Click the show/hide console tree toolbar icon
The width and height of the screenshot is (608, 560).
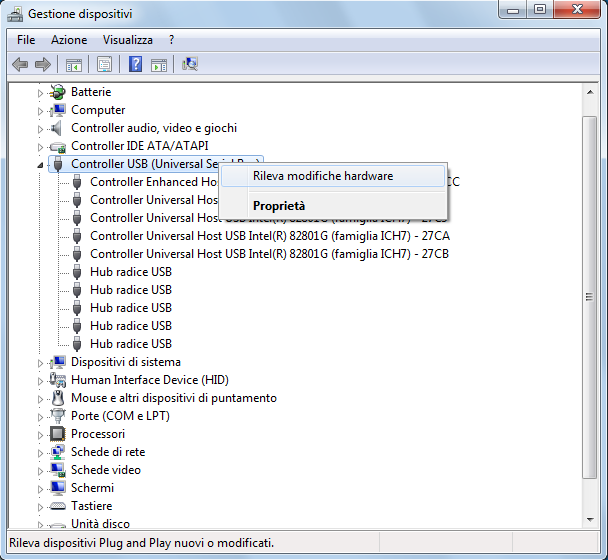tap(74, 65)
